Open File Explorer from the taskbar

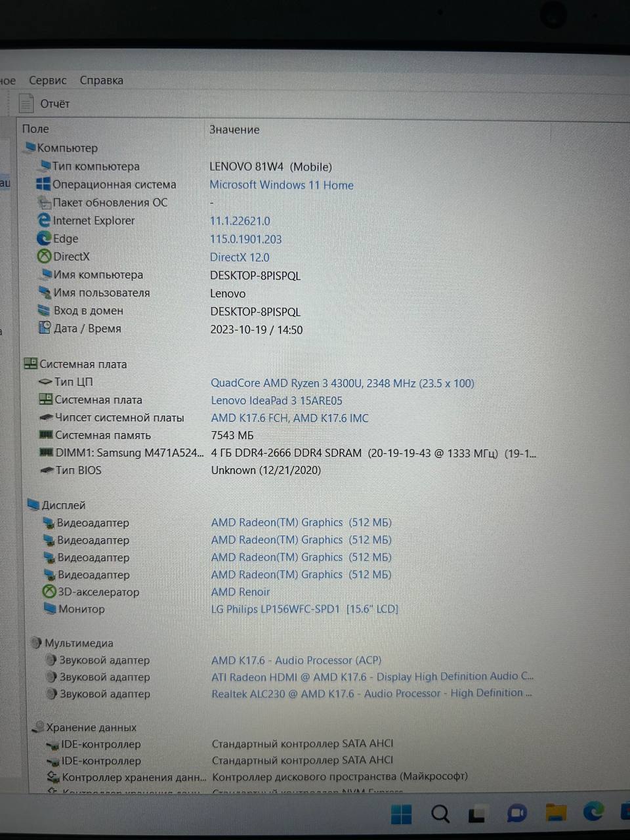pos(556,813)
